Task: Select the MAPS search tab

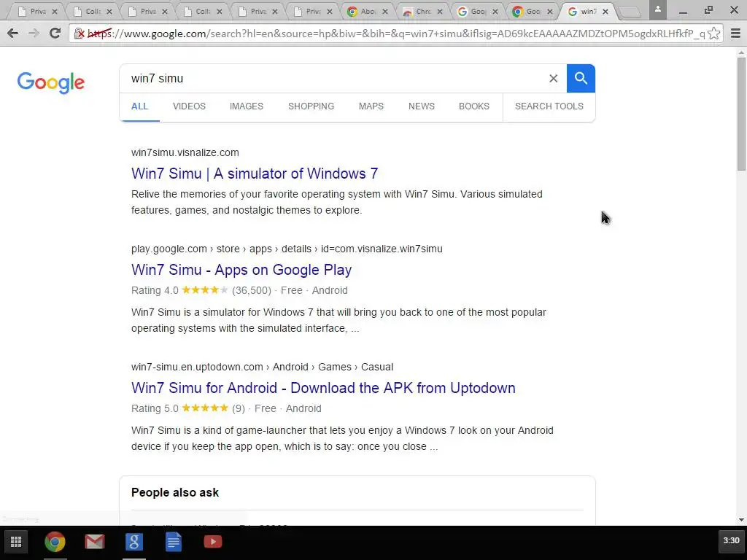Action: [x=371, y=106]
